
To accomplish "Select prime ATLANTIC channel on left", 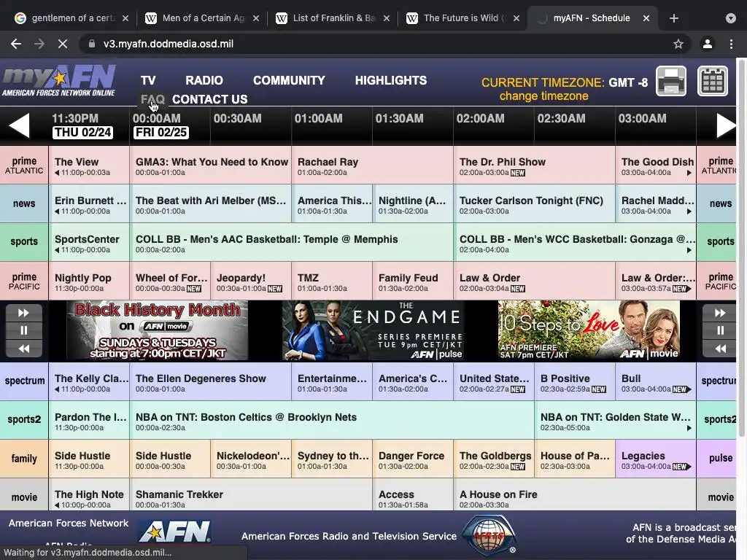I will click(x=24, y=165).
